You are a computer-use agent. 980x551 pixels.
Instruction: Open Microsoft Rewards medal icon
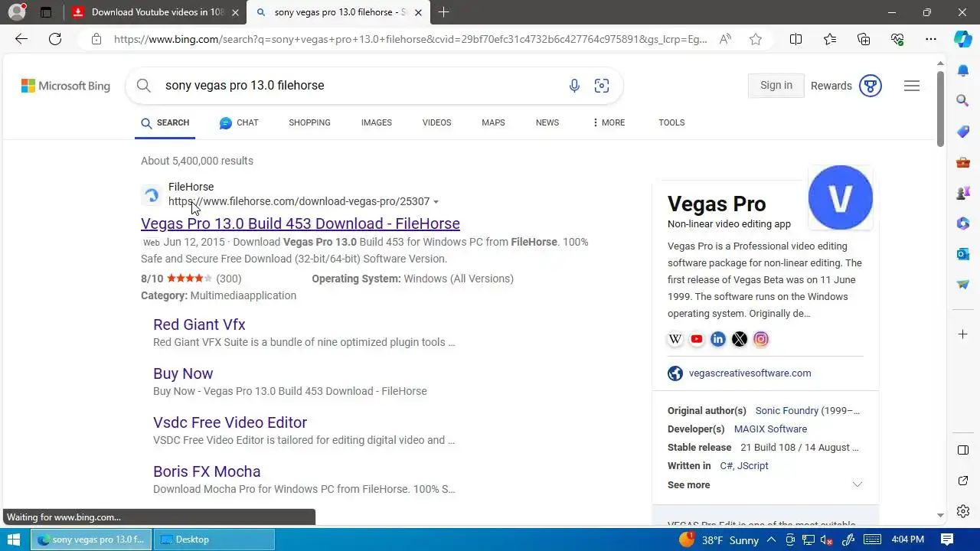871,86
